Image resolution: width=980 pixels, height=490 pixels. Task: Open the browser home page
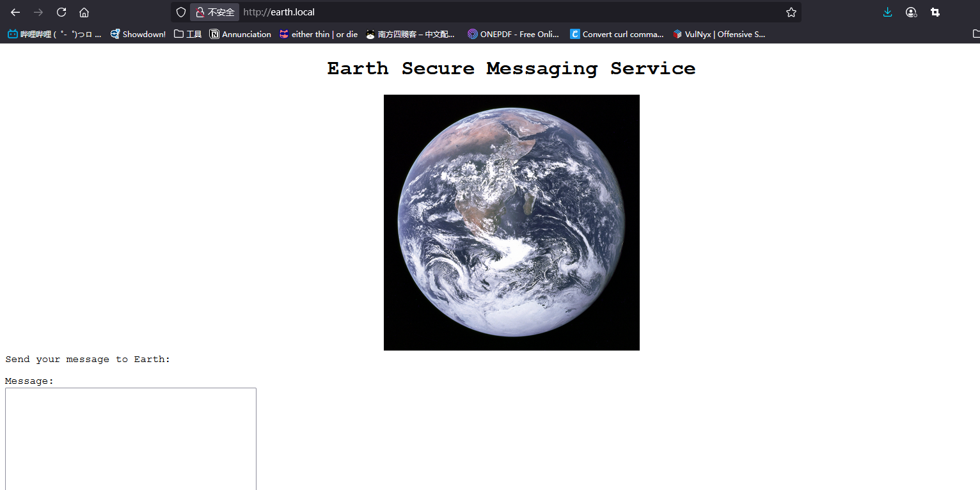tap(84, 12)
